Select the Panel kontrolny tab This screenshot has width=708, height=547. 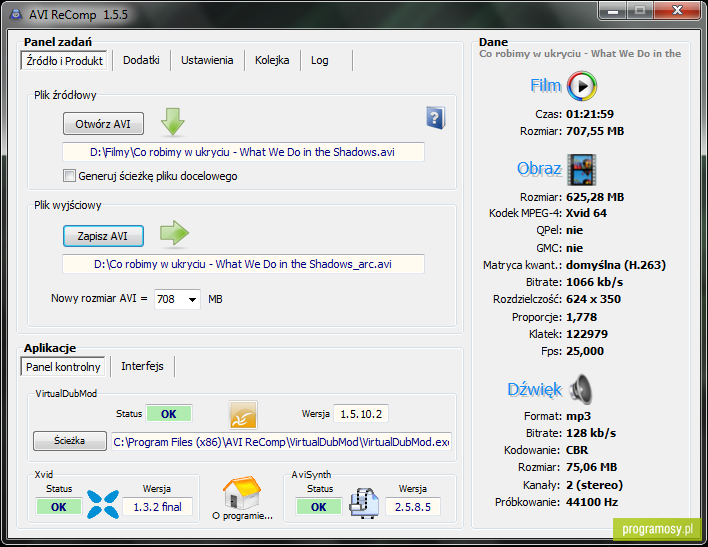pyautogui.click(x=63, y=367)
